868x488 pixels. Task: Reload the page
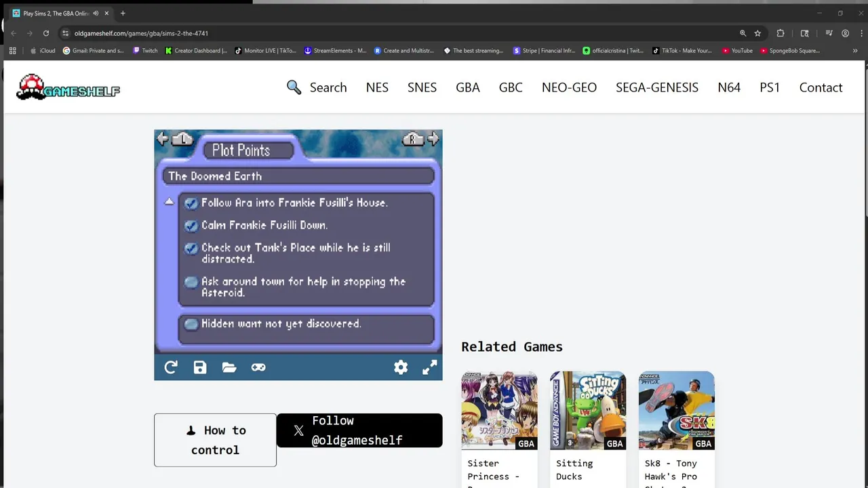(46, 33)
